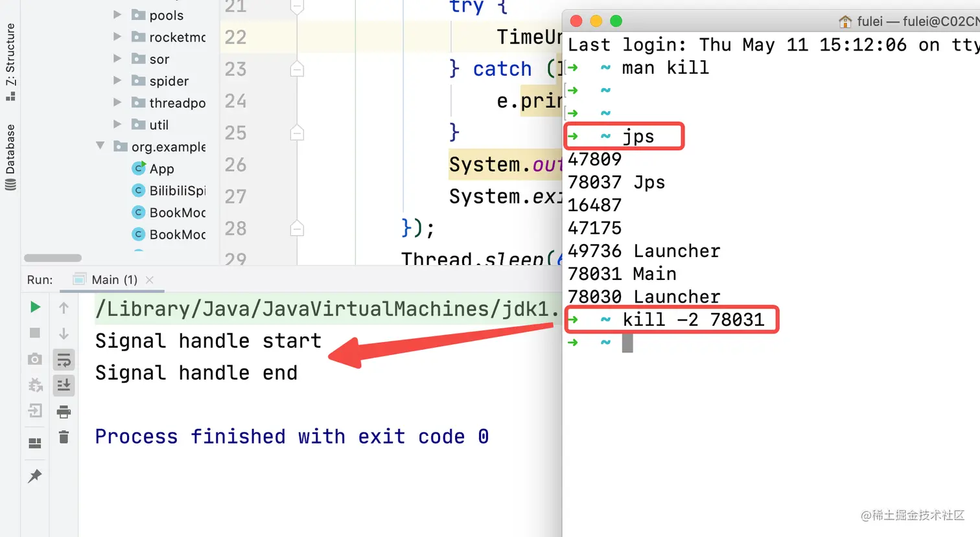This screenshot has height=537, width=980.
Task: Expand the sor folder arrow
Action: click(x=117, y=58)
